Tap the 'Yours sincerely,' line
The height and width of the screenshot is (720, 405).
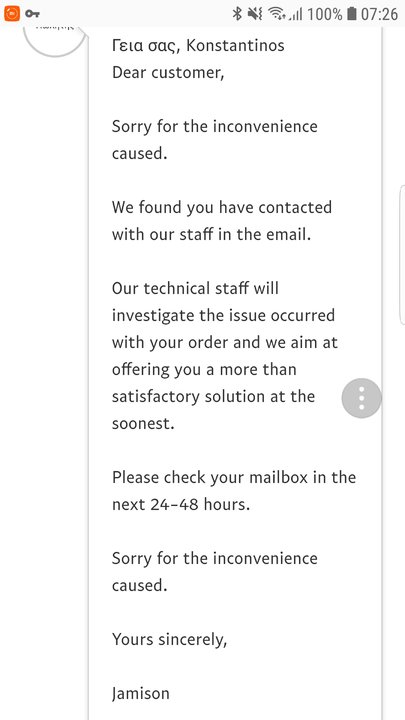click(169, 640)
